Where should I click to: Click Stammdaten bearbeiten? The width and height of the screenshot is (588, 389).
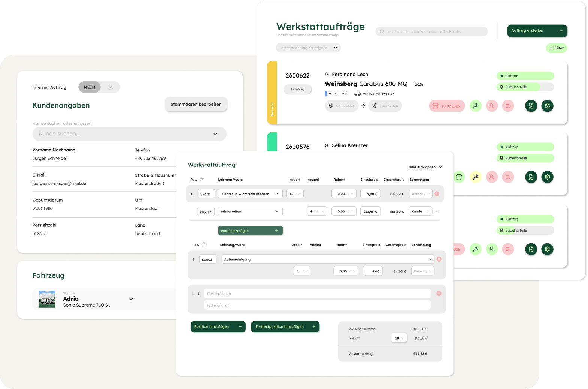point(196,104)
